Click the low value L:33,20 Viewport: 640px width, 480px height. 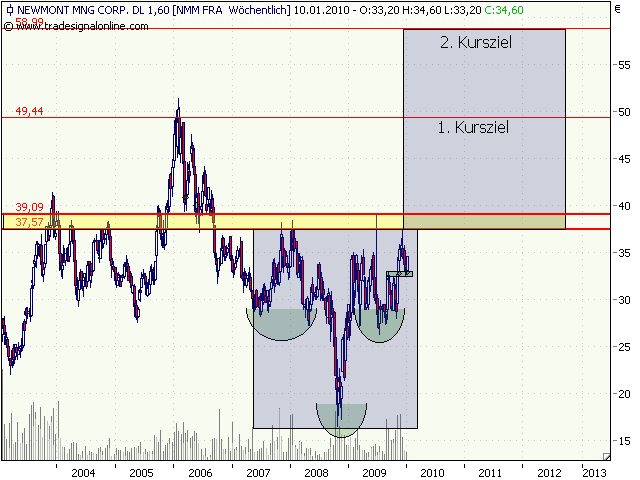click(x=463, y=10)
